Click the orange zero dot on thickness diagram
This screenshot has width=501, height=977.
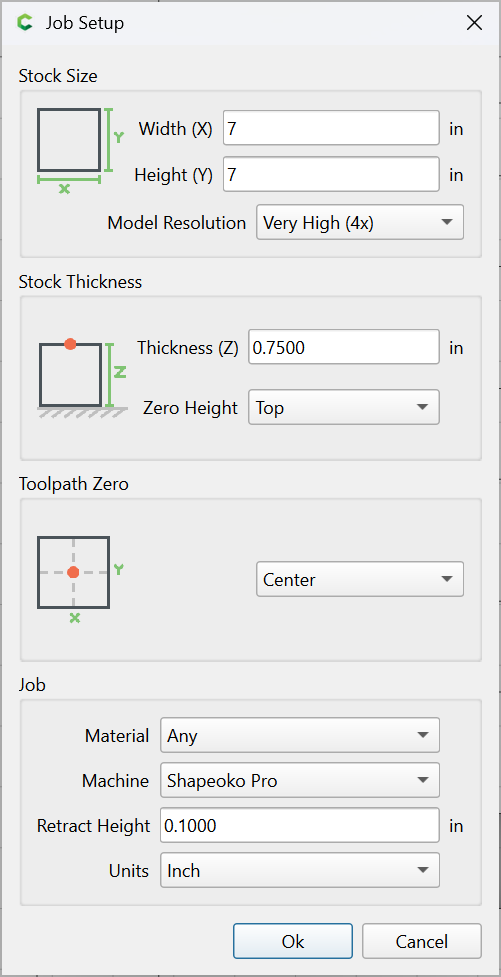click(x=70, y=344)
